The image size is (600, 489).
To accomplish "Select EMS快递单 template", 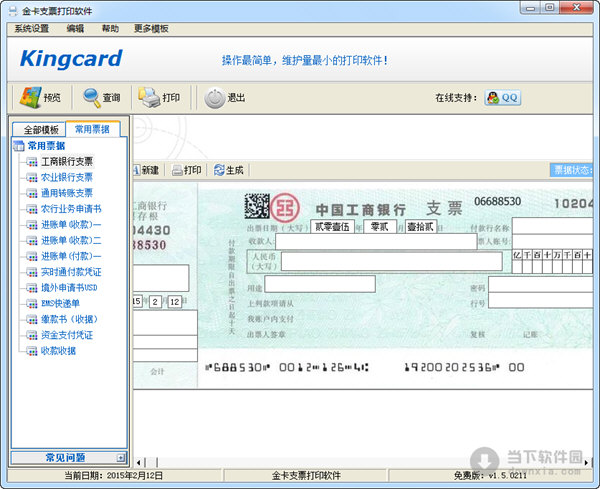I will [60, 303].
